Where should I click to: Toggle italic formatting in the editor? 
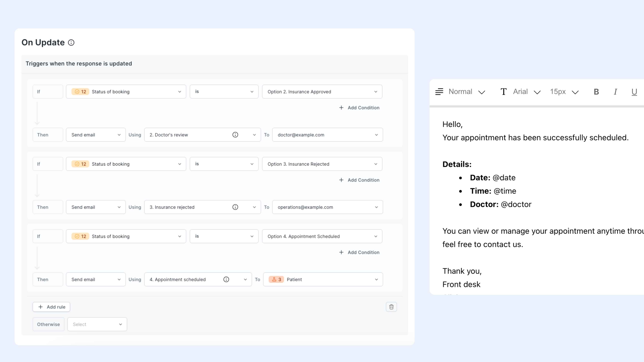pos(615,92)
